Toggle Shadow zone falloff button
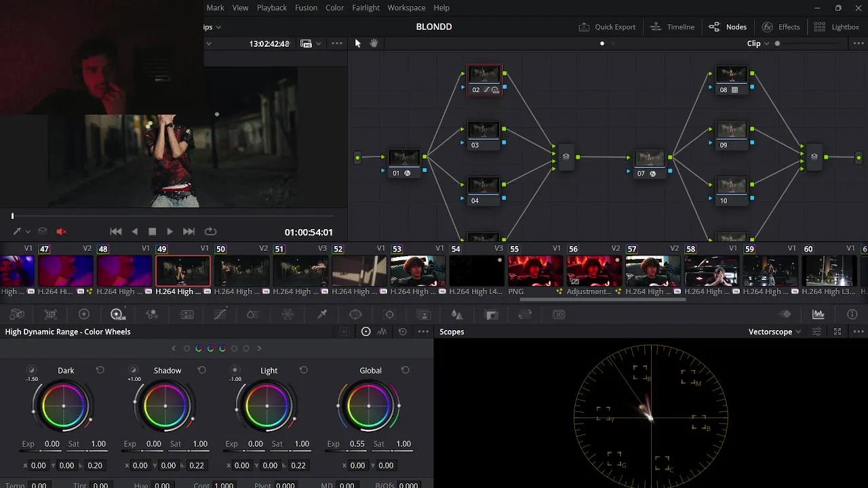Image resolution: width=868 pixels, height=488 pixels. pyautogui.click(x=133, y=370)
